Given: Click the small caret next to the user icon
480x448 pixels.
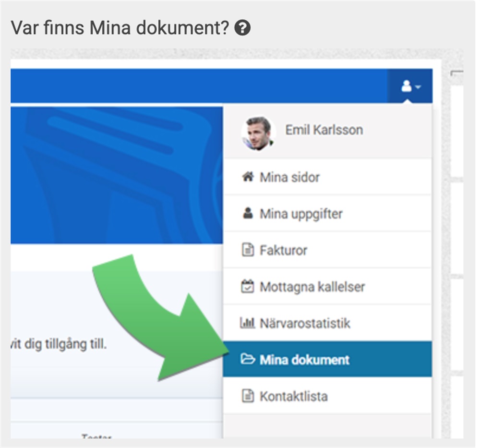Looking at the screenshot, I should (418, 88).
